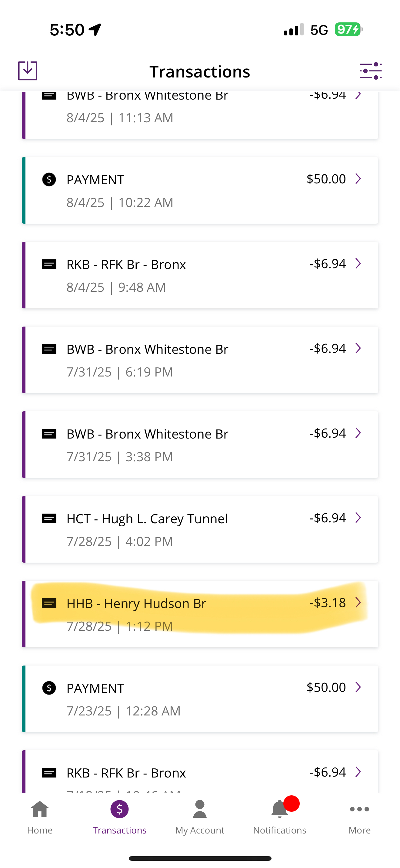Open the HCT Hugh L. Carey Tunnel transaction
This screenshot has height=868, width=400.
(x=200, y=529)
